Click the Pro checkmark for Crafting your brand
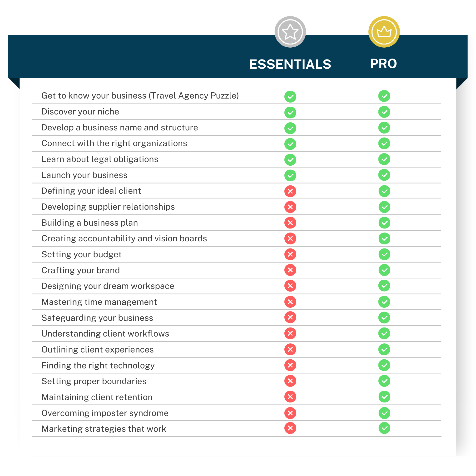476x476 pixels. (384, 270)
